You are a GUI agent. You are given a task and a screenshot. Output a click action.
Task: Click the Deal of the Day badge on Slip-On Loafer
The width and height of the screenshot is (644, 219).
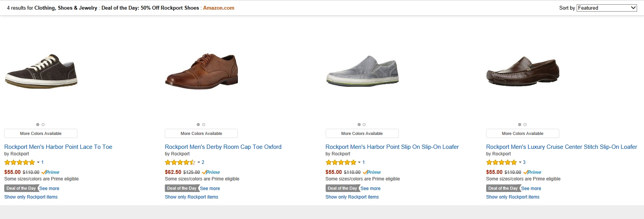pos(342,188)
